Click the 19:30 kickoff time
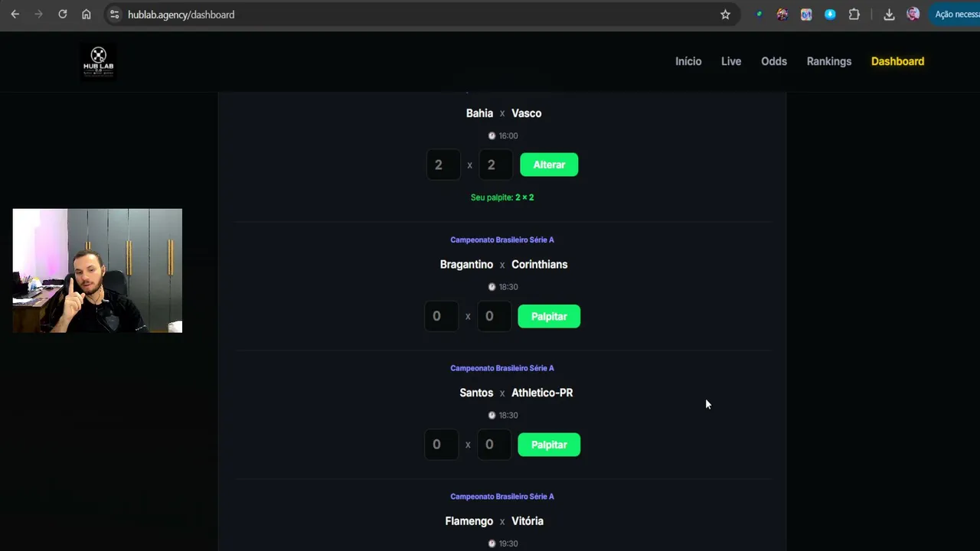 508,544
